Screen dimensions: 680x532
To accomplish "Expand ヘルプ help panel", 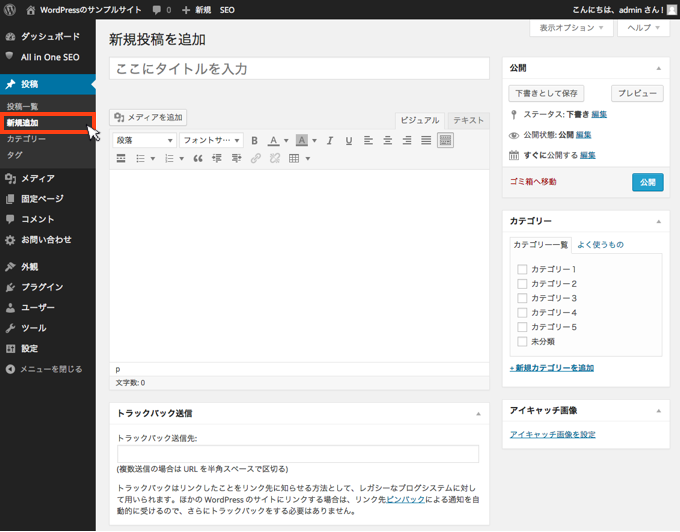I will coord(644,28).
